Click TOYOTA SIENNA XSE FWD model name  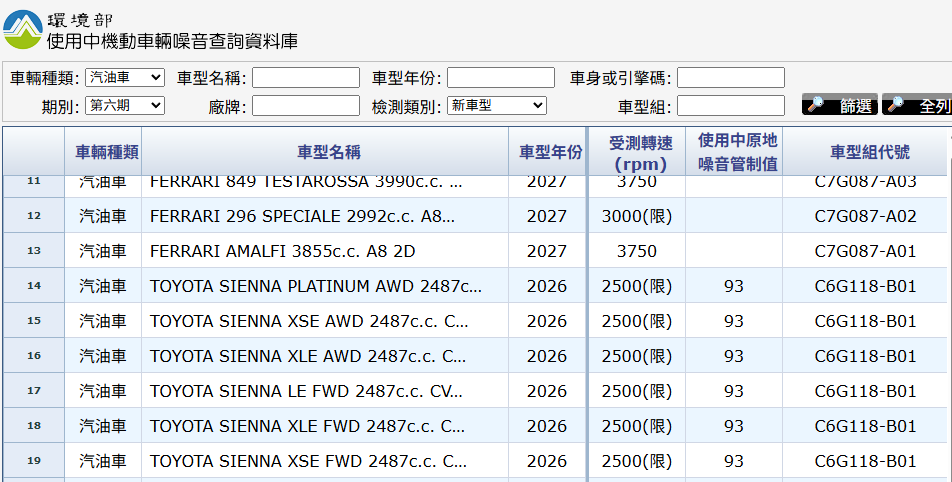[308, 461]
